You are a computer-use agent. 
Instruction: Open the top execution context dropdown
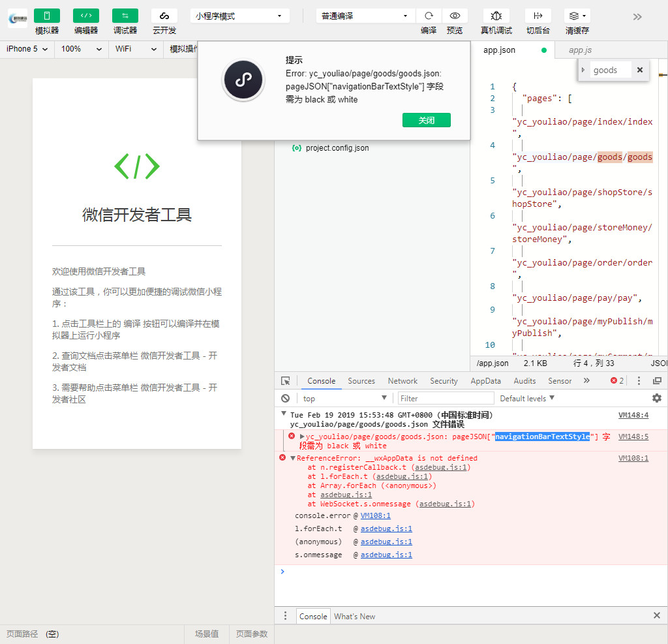(x=344, y=399)
